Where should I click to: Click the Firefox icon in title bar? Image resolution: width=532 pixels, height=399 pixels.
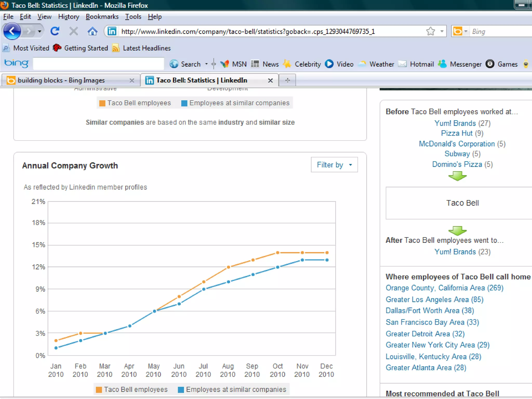(x=4, y=5)
